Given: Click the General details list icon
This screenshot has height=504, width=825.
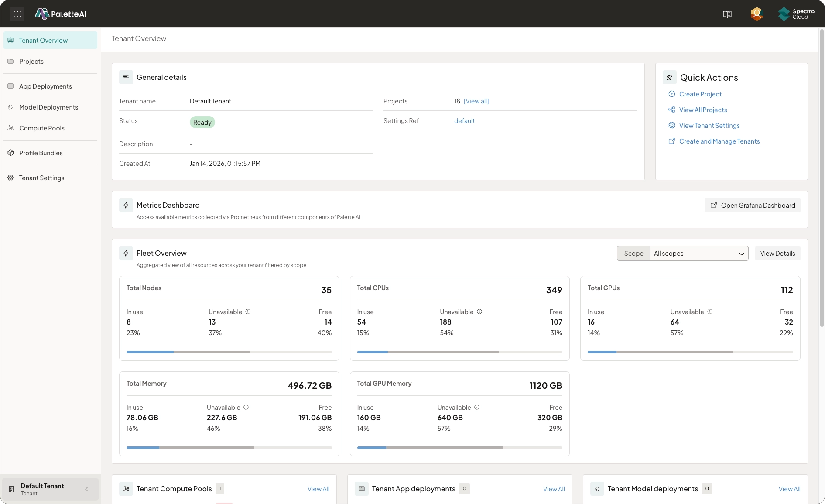Looking at the screenshot, I should pos(126,77).
